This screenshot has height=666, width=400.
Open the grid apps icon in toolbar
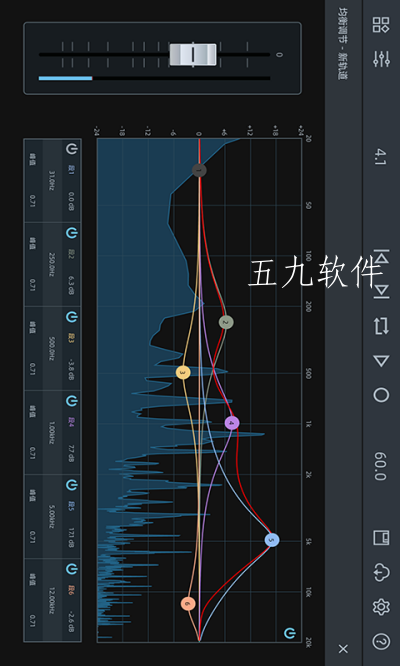[x=381, y=25]
